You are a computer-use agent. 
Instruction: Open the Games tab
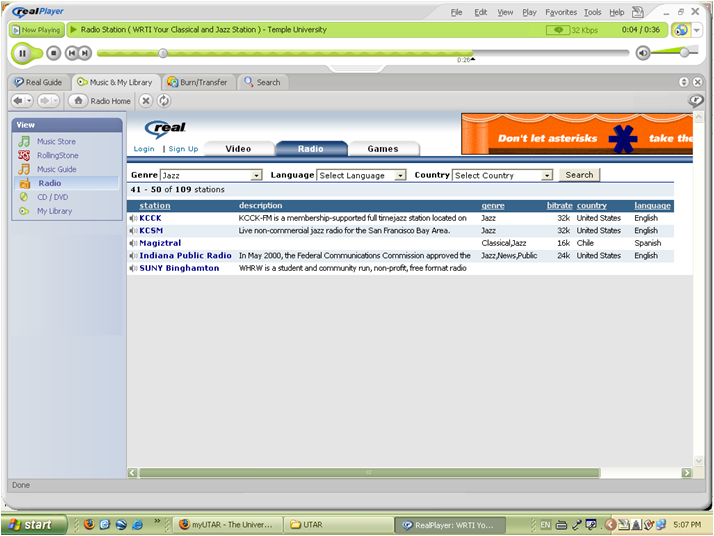click(383, 149)
